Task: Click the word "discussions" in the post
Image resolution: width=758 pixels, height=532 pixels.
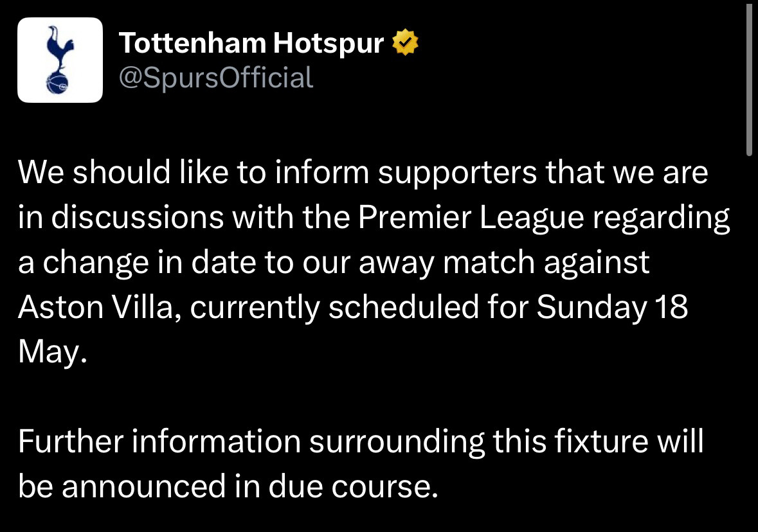Action: pyautogui.click(x=138, y=217)
